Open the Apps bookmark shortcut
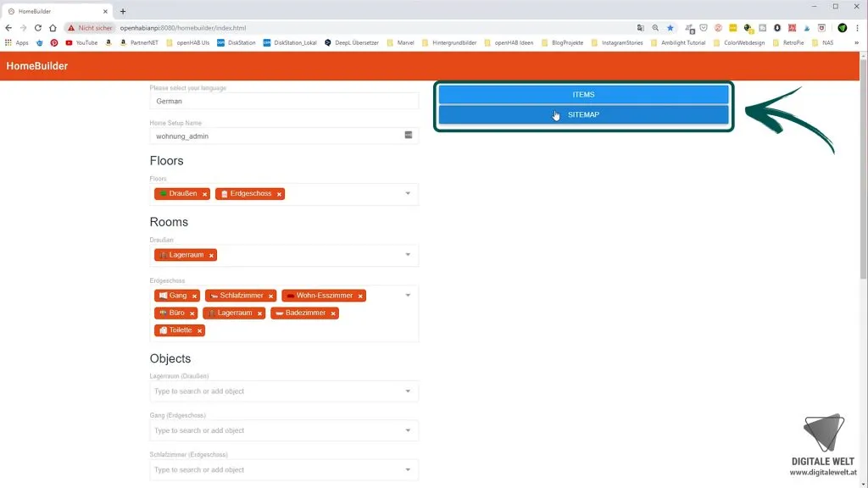The height and width of the screenshot is (488, 868). (x=17, y=42)
